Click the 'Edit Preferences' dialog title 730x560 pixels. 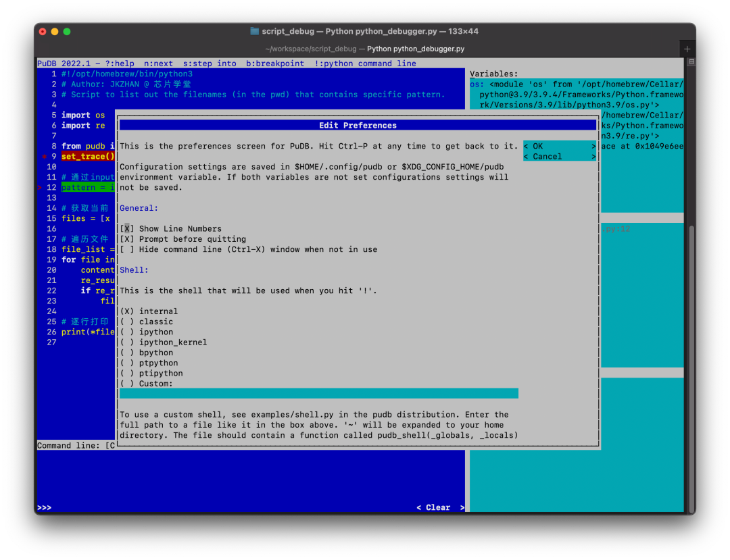(x=358, y=126)
